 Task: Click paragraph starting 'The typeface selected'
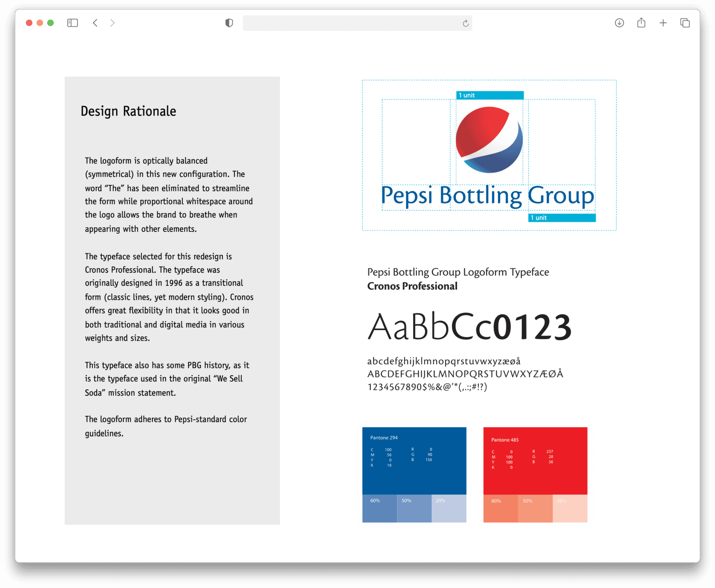coord(169,297)
